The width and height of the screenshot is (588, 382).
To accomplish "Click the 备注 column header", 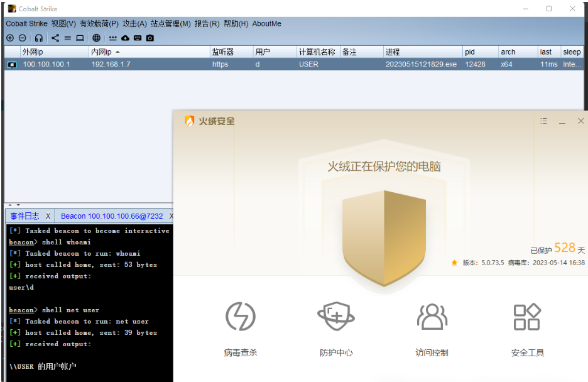I will tap(361, 52).
